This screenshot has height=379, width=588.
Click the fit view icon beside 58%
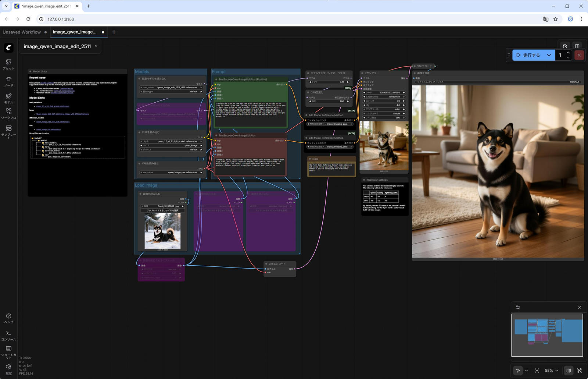[x=537, y=371]
